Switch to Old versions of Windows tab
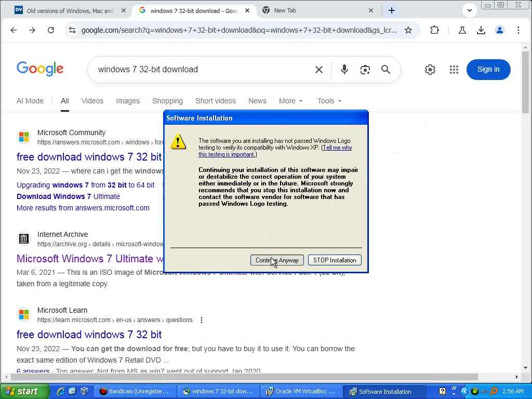The image size is (532, 399). click(x=70, y=10)
